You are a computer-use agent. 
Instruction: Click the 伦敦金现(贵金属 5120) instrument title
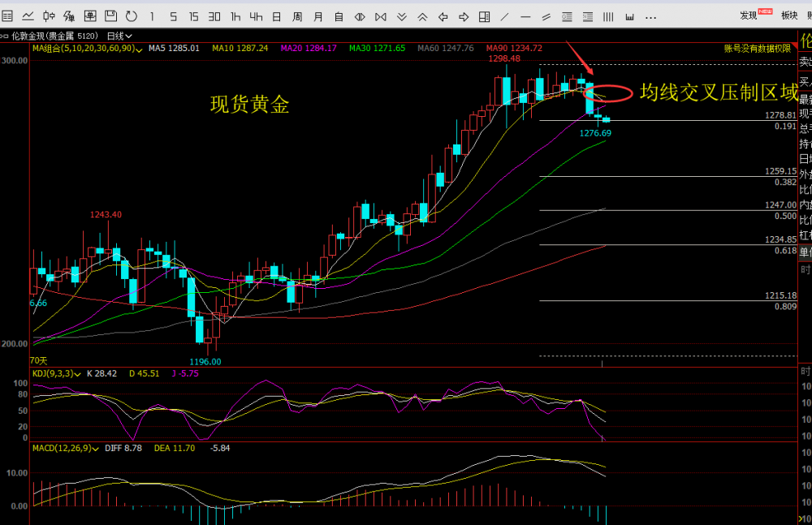pos(55,37)
